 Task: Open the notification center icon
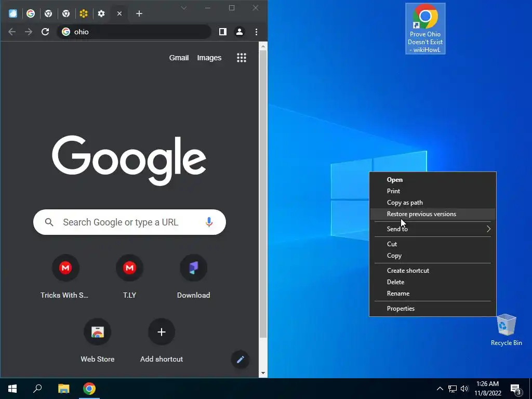[x=515, y=390]
